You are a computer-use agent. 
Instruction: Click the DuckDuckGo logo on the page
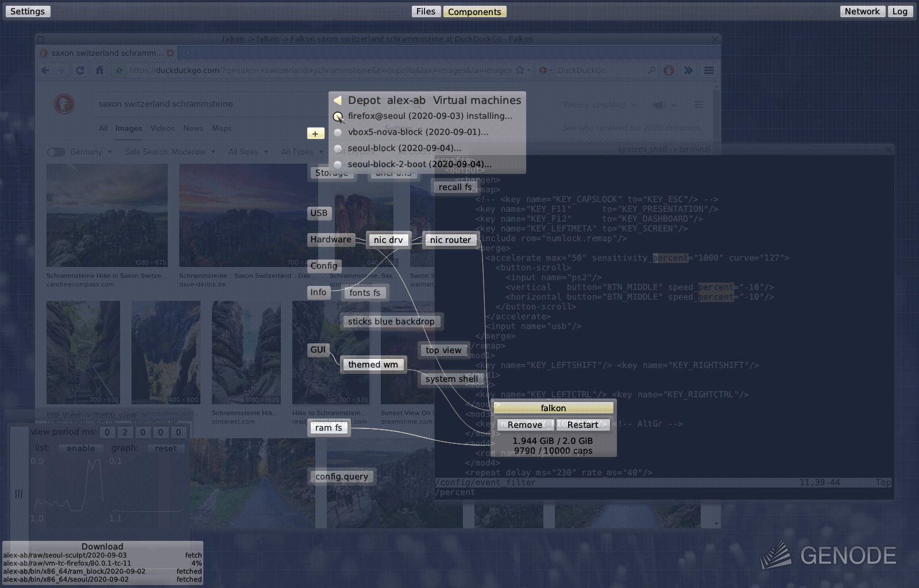[x=64, y=104]
